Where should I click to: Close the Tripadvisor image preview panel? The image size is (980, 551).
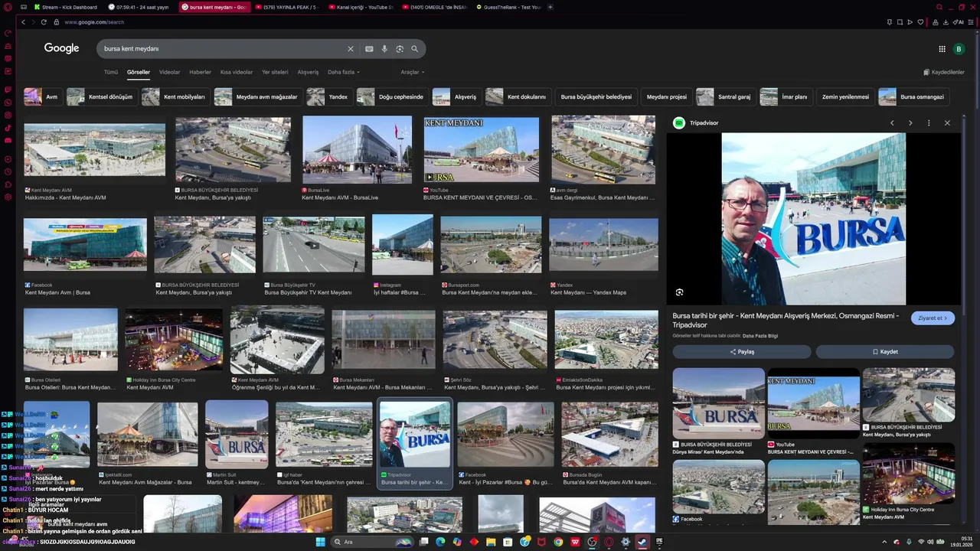(947, 122)
